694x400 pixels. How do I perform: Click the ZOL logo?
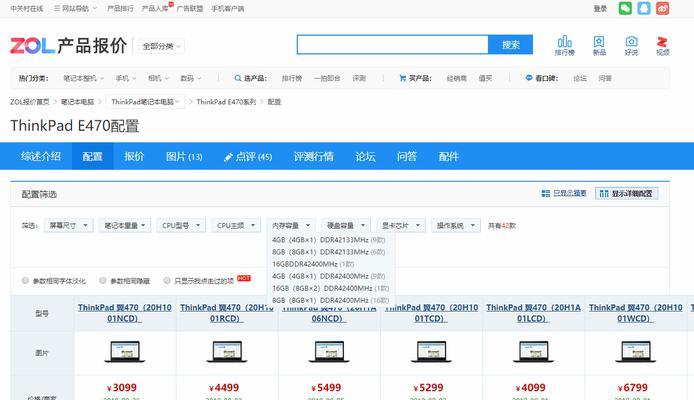pos(32,46)
